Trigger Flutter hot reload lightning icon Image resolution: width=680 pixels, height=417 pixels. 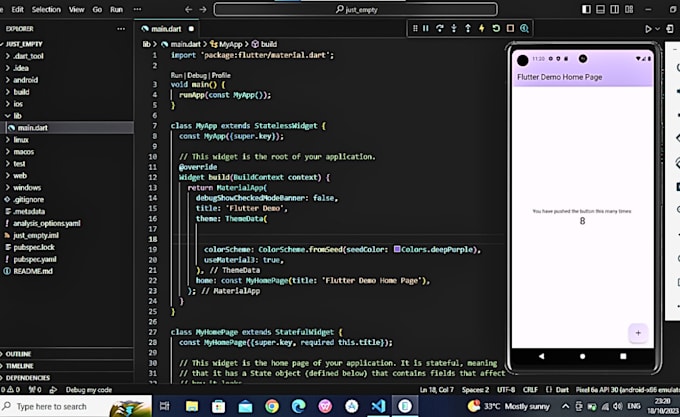(482, 28)
